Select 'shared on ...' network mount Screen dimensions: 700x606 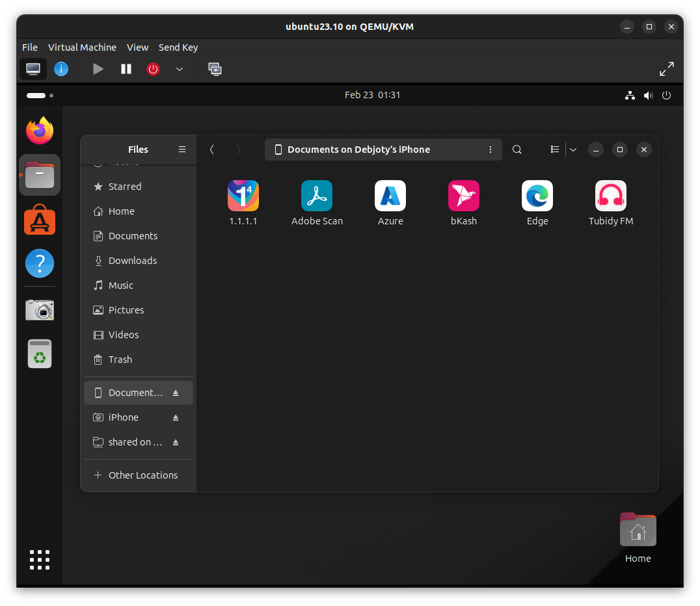pos(139,441)
